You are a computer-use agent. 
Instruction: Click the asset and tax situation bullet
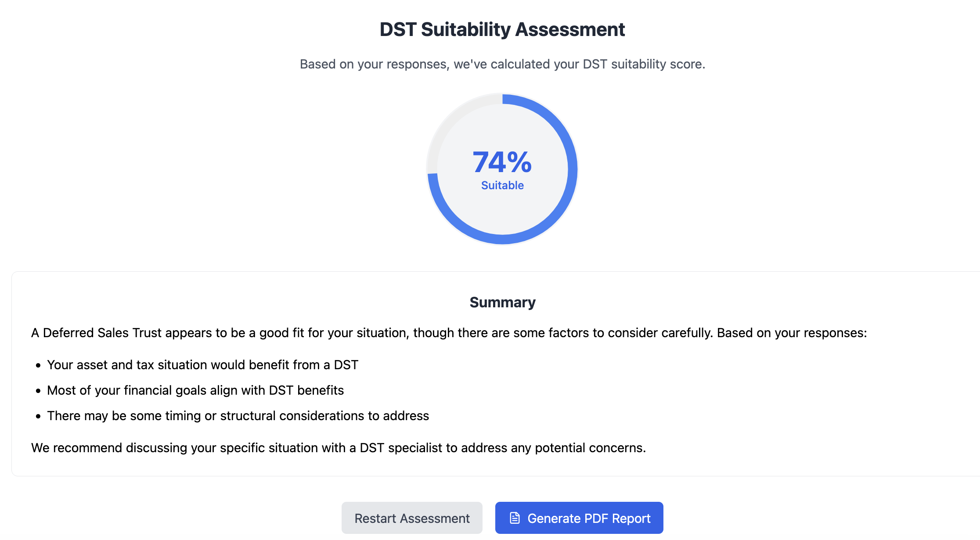[x=202, y=365]
